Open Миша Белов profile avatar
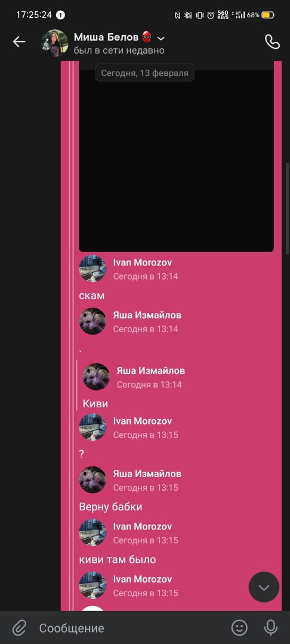This screenshot has width=290, height=644. tap(55, 43)
